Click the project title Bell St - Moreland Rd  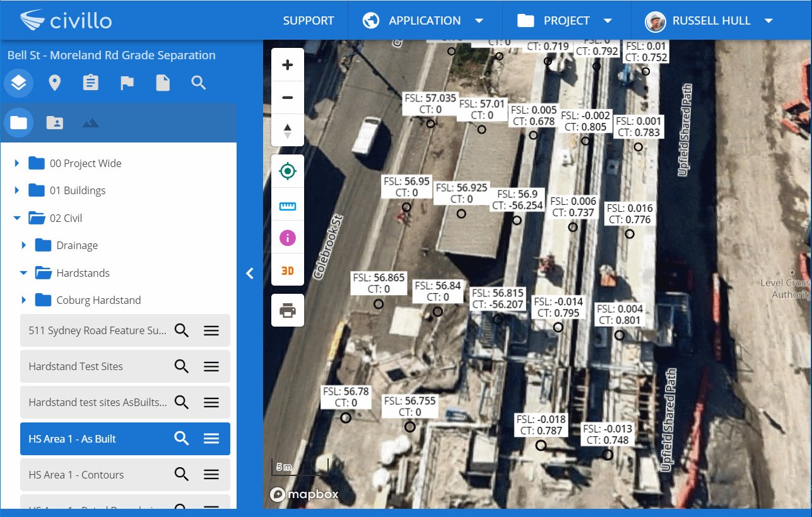pos(111,55)
